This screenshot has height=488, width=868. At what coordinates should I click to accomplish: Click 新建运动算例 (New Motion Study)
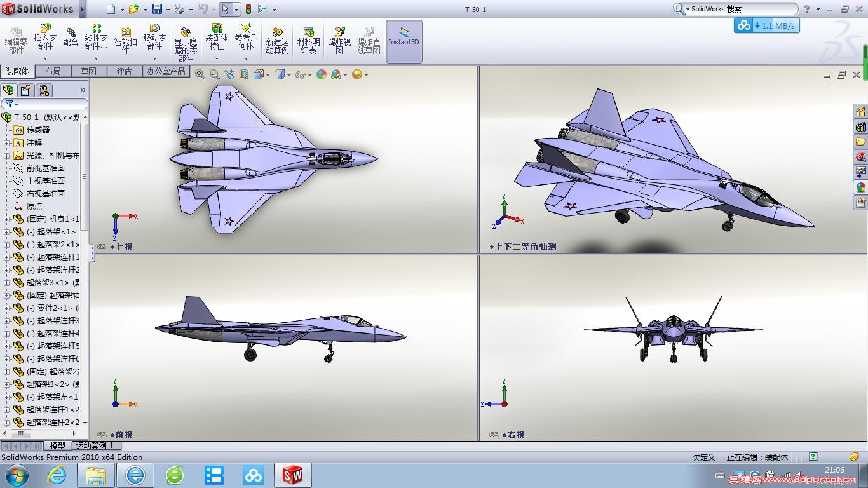pyautogui.click(x=277, y=41)
